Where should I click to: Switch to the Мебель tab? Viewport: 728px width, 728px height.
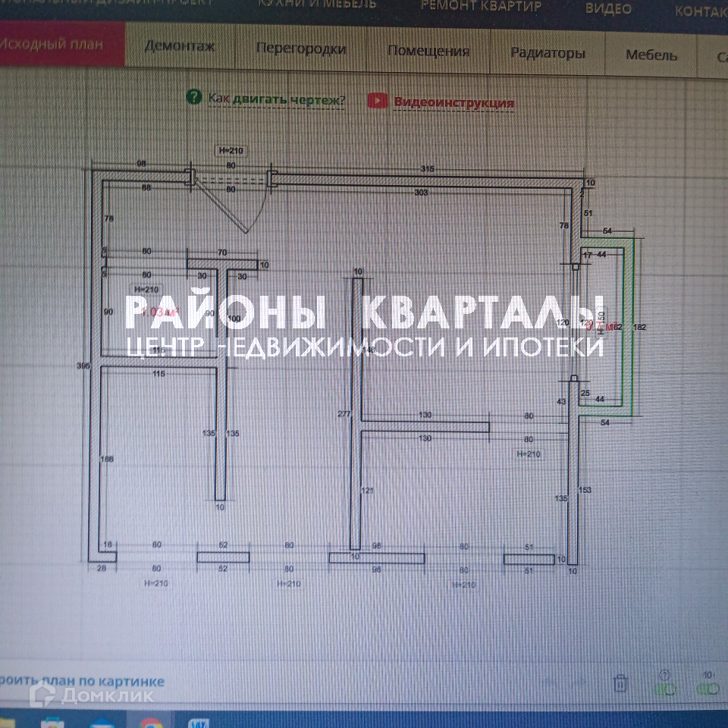click(x=651, y=55)
